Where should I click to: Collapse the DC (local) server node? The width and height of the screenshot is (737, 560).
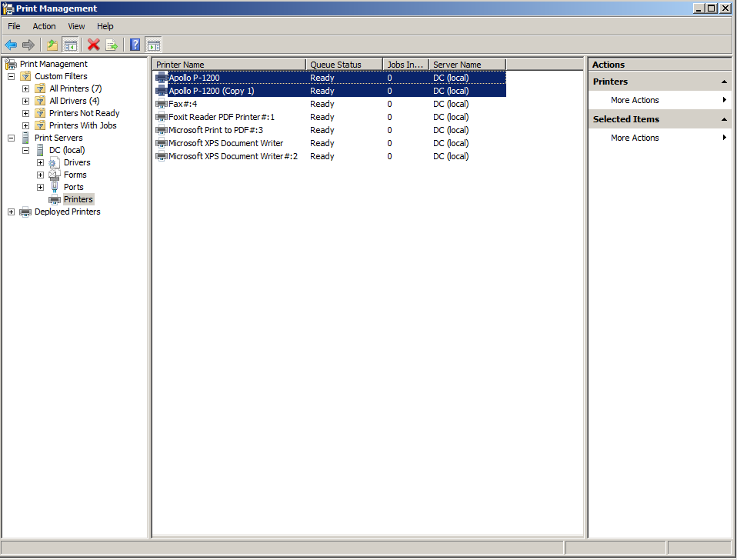26,150
